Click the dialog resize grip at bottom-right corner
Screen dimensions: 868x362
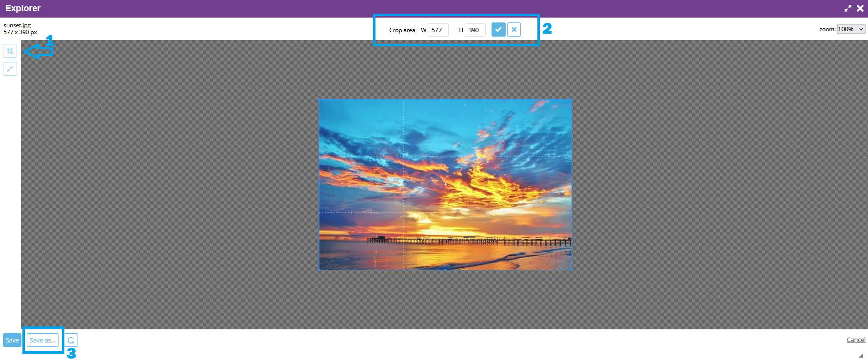point(861,356)
